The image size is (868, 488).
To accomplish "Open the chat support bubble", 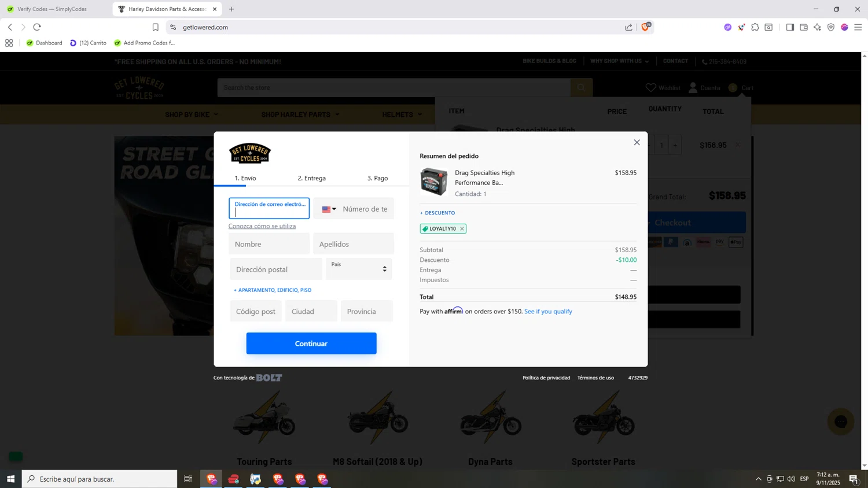I will (x=841, y=422).
